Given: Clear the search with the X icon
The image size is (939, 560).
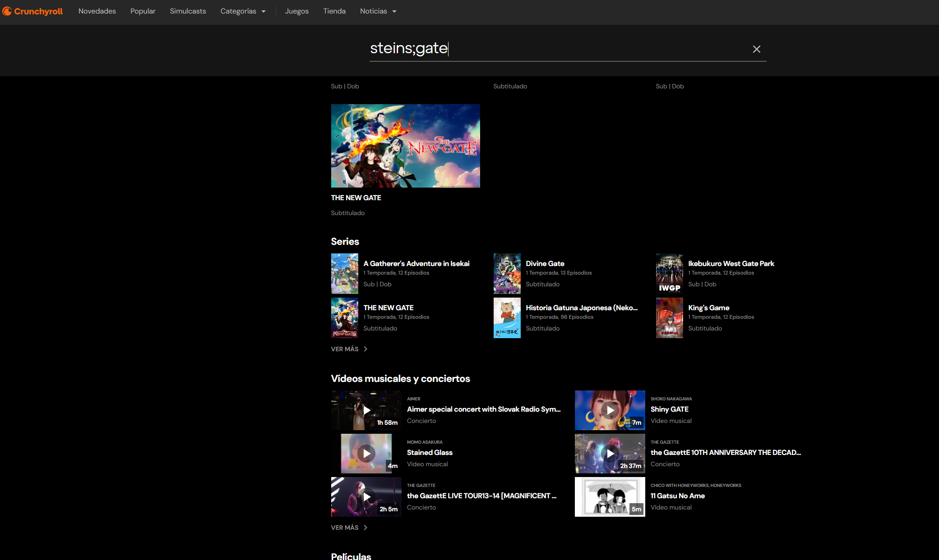Looking at the screenshot, I should click(757, 49).
